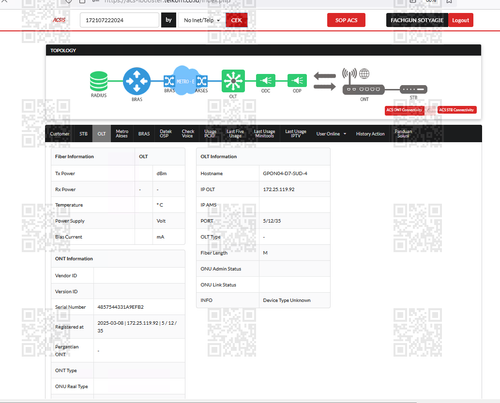The width and height of the screenshot is (500, 403).
Task: Click the Tx Power row label
Action: coord(65,173)
